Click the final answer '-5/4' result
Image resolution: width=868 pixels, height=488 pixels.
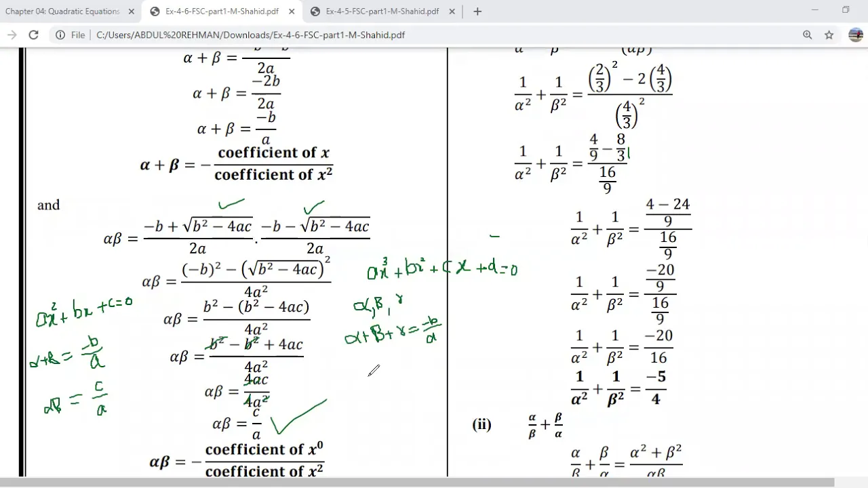pos(656,388)
